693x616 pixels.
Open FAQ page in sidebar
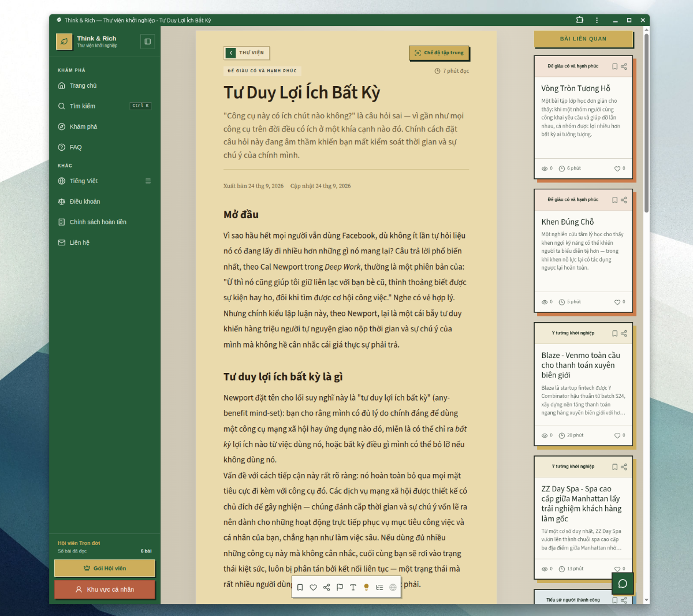click(105, 147)
